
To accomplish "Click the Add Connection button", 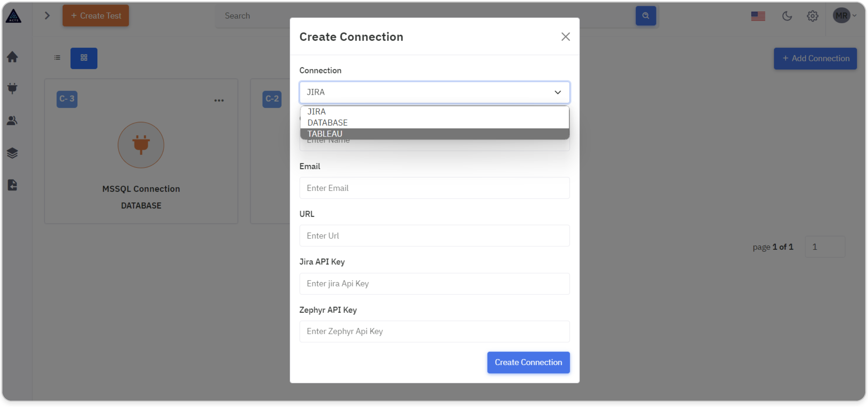I will pos(815,59).
